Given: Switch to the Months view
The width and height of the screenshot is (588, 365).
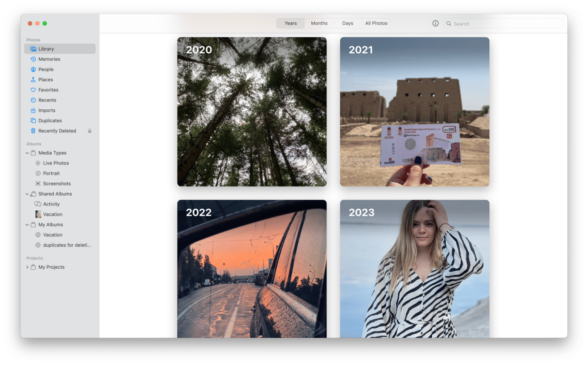Looking at the screenshot, I should tap(319, 23).
